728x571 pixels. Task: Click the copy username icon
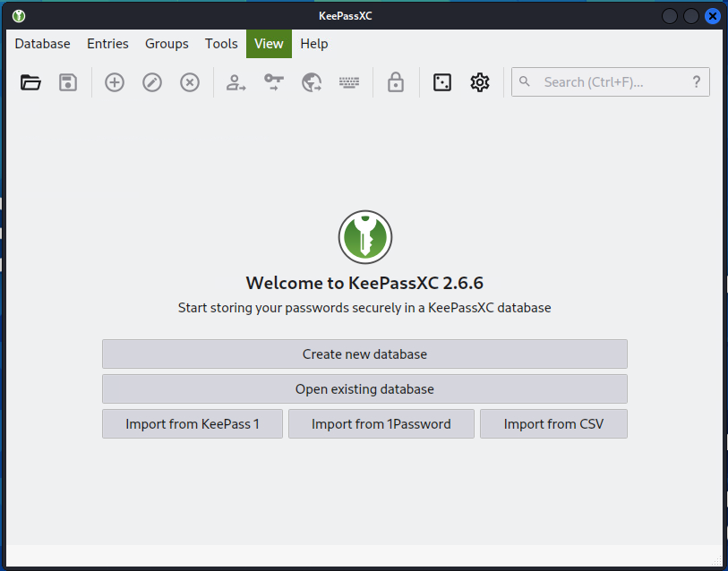coord(236,82)
